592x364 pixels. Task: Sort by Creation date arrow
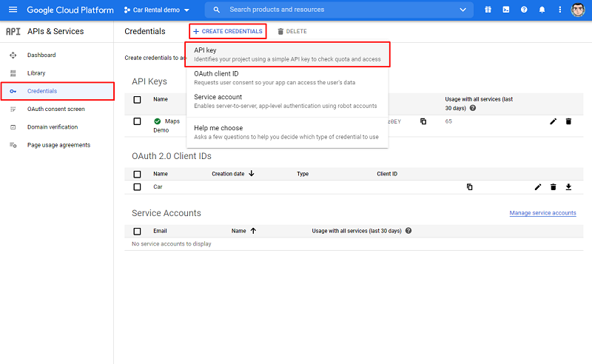point(252,174)
